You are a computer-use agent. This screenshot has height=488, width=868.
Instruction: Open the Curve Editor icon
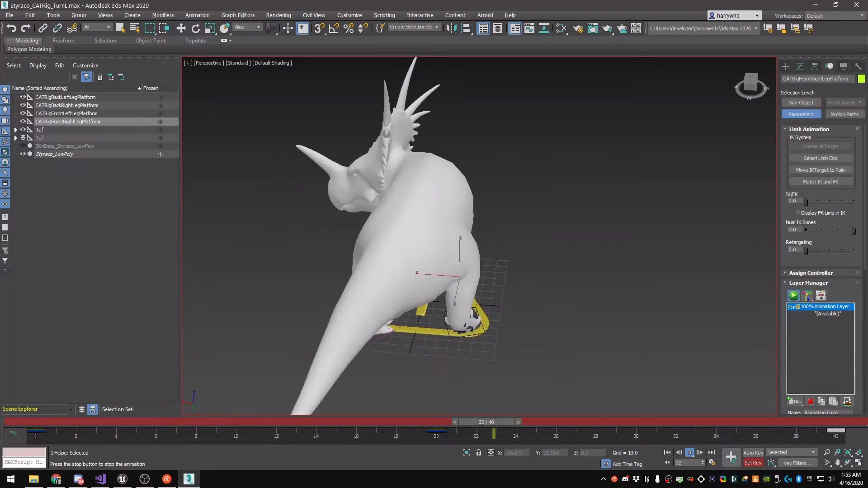click(529, 28)
